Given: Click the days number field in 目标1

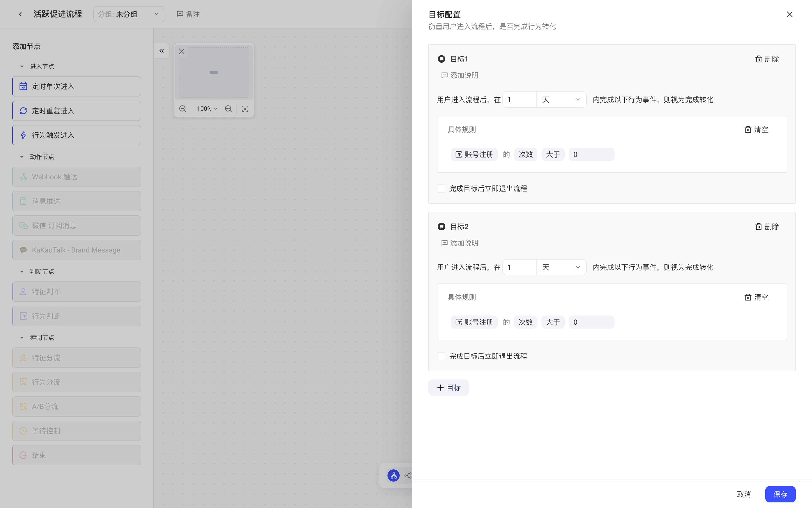Looking at the screenshot, I should (519, 100).
